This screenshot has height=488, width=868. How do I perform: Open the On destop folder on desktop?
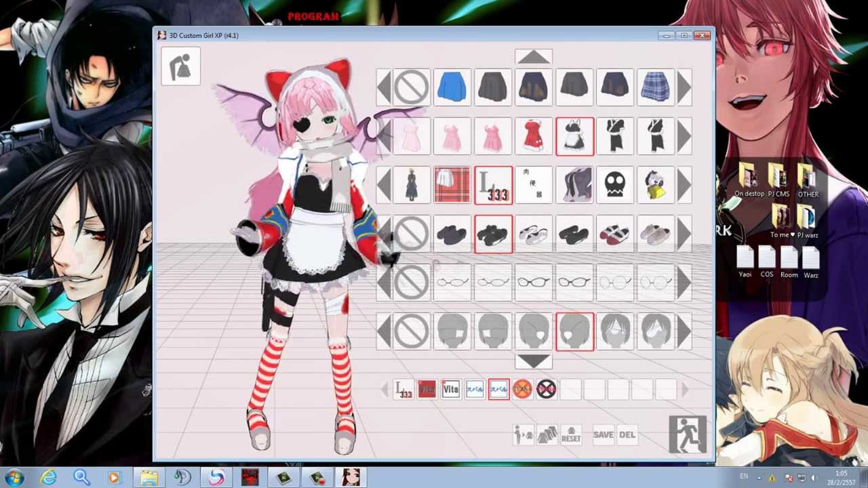click(749, 180)
